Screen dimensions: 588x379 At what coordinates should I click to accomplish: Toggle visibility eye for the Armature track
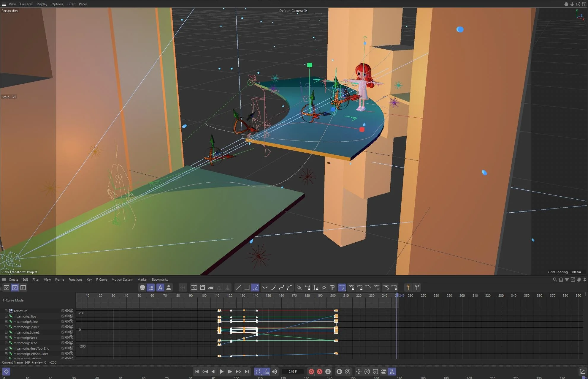click(67, 311)
